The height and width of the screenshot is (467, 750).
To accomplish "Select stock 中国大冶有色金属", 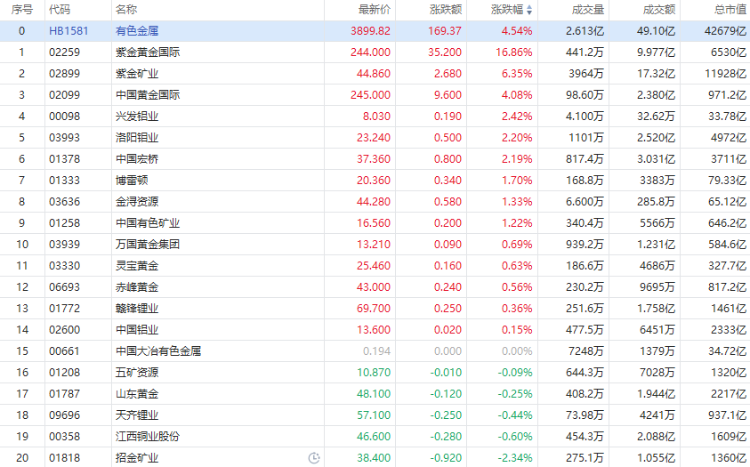I will 158,351.
